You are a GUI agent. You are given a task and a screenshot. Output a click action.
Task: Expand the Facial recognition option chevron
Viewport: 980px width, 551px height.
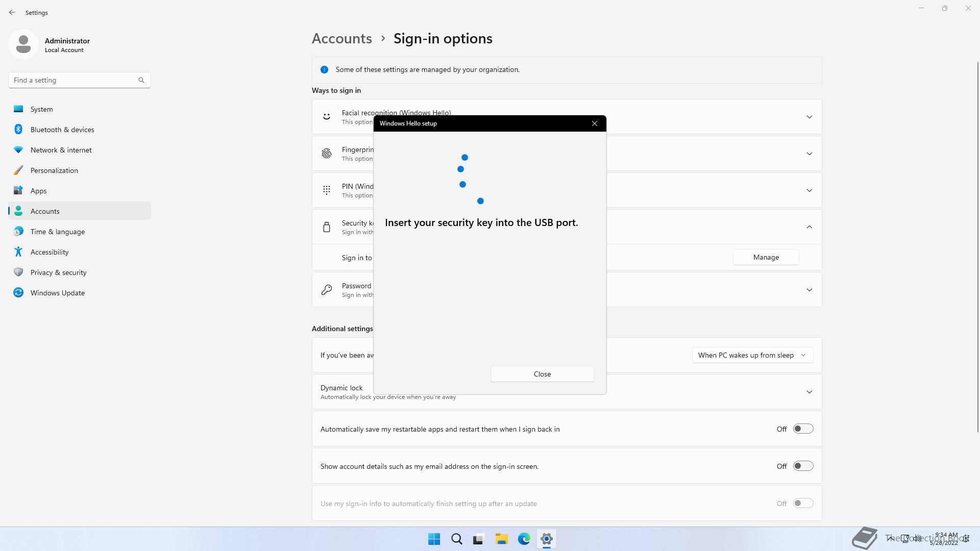(809, 117)
